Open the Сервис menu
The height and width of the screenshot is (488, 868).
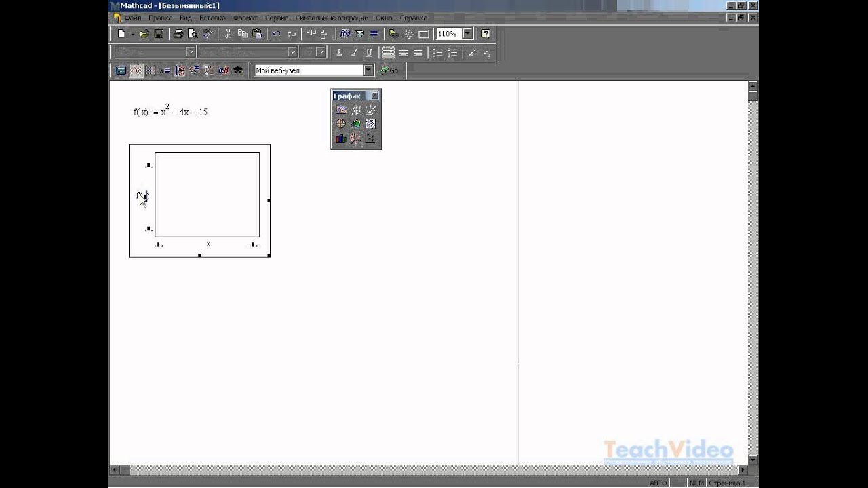click(x=277, y=18)
